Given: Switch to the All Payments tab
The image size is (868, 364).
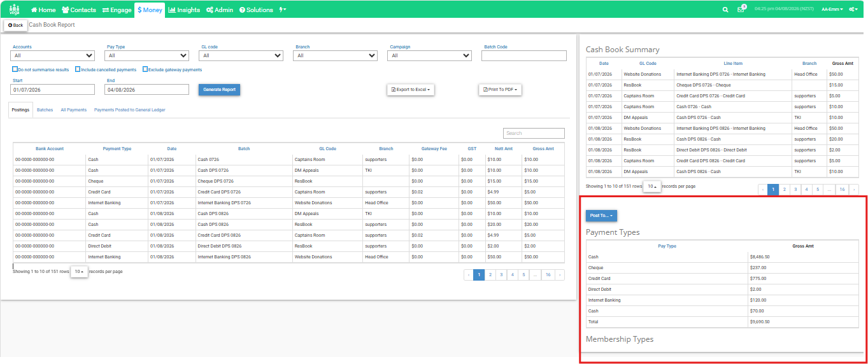Looking at the screenshot, I should point(74,110).
